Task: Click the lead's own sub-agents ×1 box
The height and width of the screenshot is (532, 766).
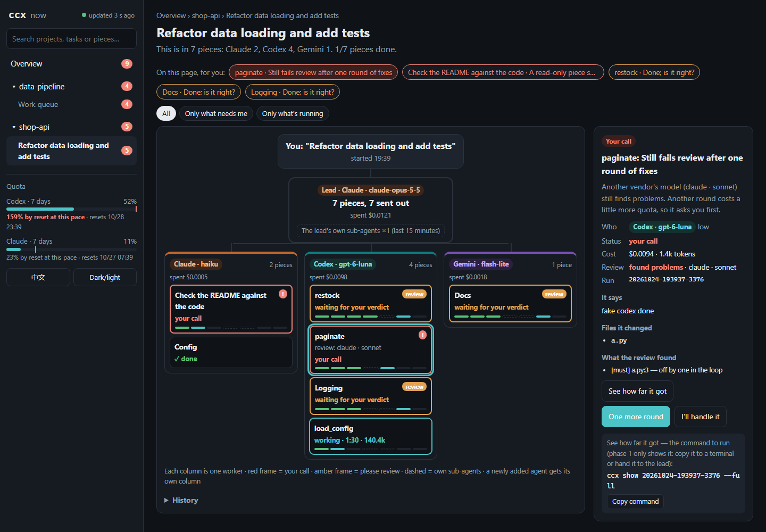Action: 371,230
